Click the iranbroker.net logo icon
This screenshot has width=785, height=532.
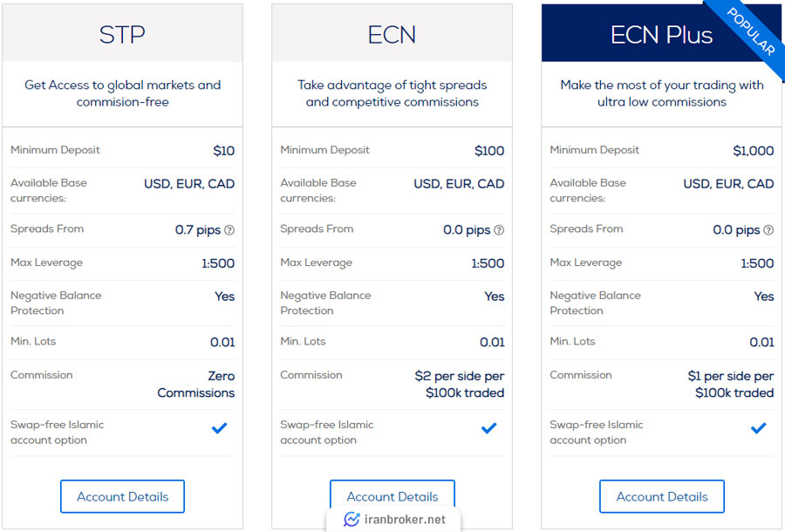coord(352,520)
